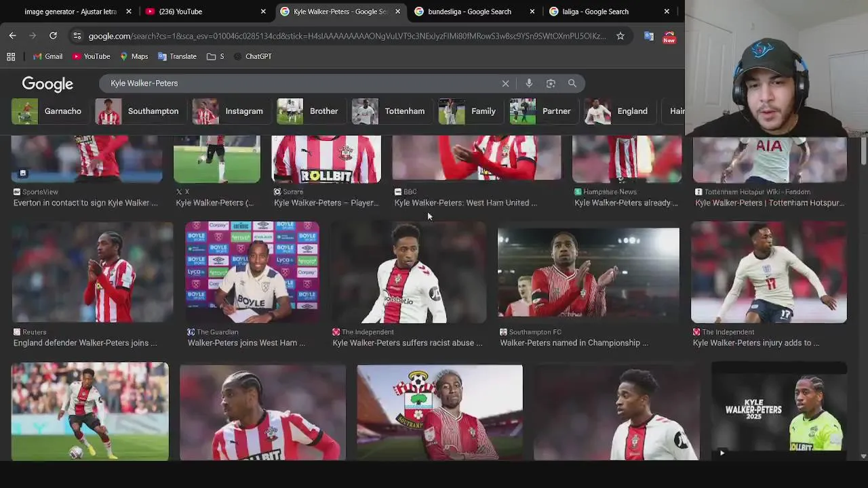Open Independent England injury image
The width and height of the screenshot is (868, 488).
point(769,272)
